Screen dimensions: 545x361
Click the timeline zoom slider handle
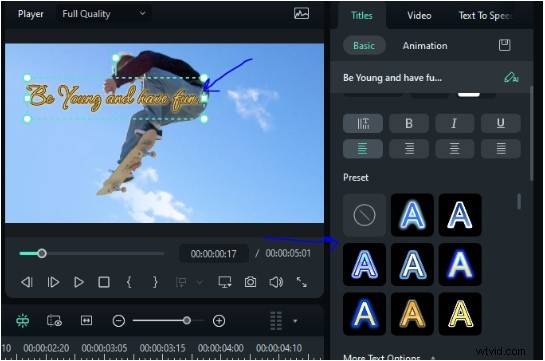[x=187, y=320]
